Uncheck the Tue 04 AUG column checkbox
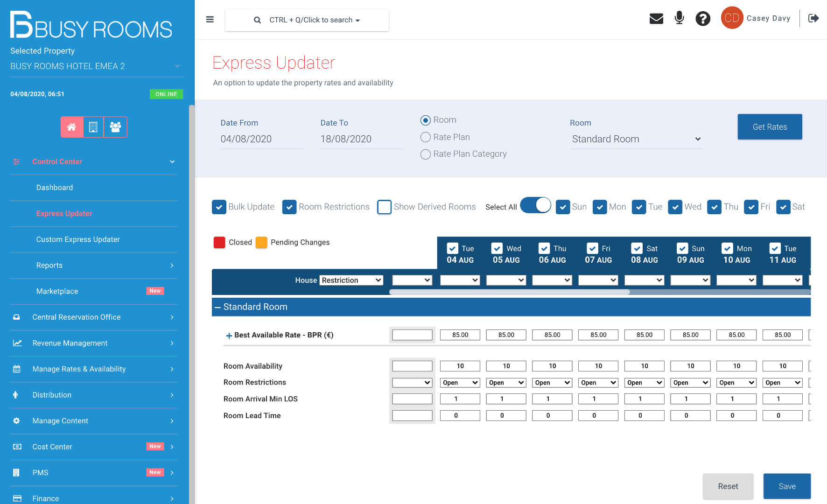Image resolution: width=827 pixels, height=504 pixels. [x=452, y=248]
